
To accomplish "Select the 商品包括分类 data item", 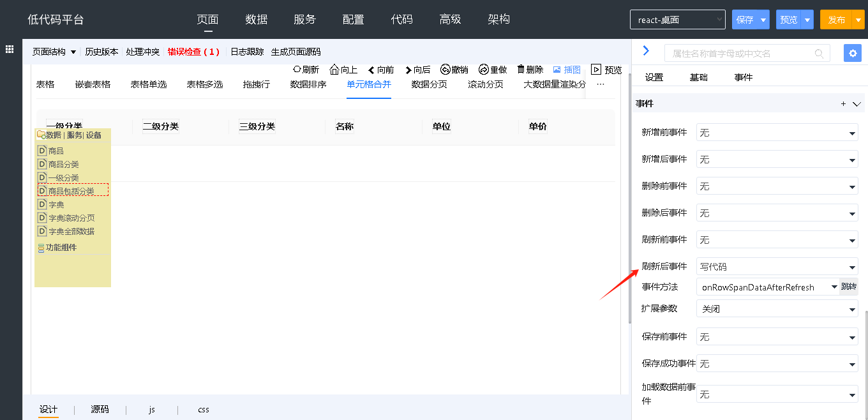I will tap(73, 190).
